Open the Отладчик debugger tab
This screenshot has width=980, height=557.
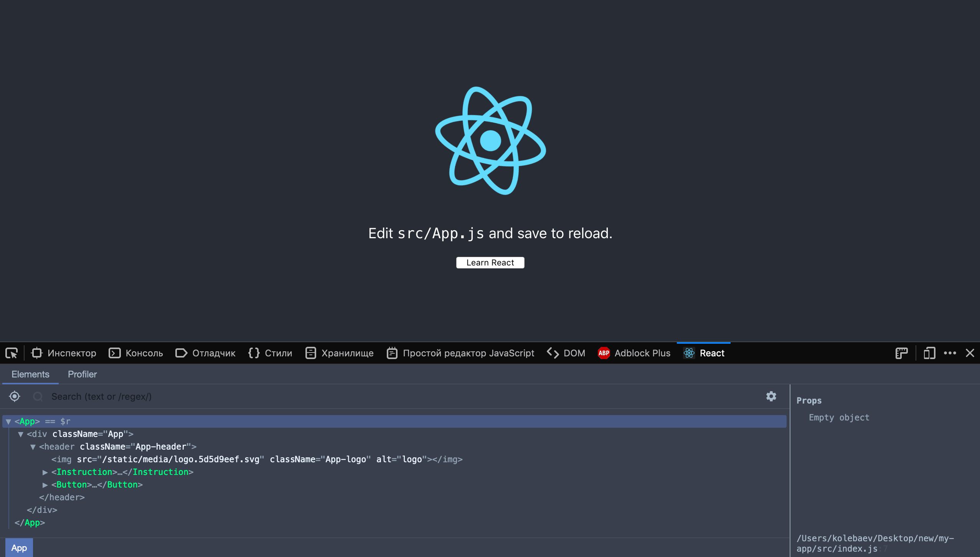(x=205, y=353)
